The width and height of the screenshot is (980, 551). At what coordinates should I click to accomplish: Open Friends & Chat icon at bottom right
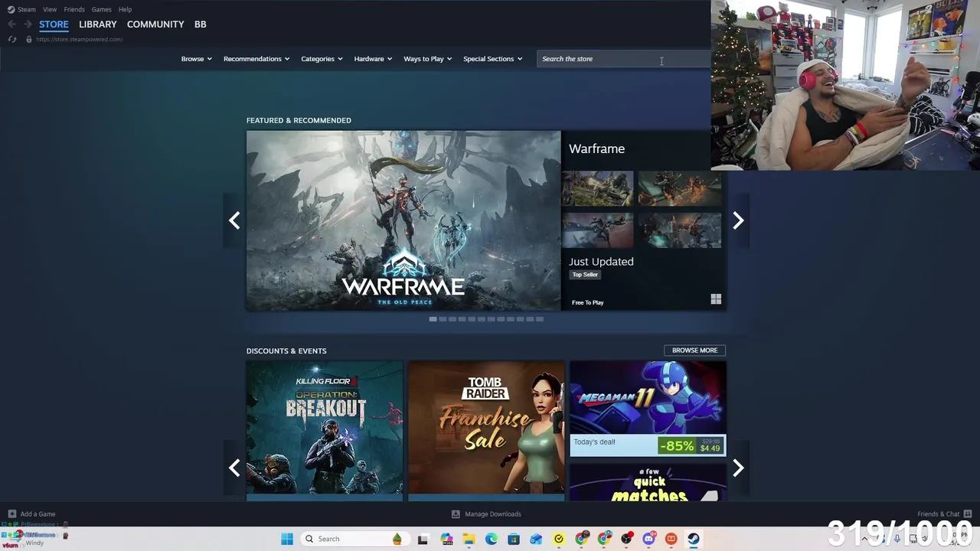point(968,514)
